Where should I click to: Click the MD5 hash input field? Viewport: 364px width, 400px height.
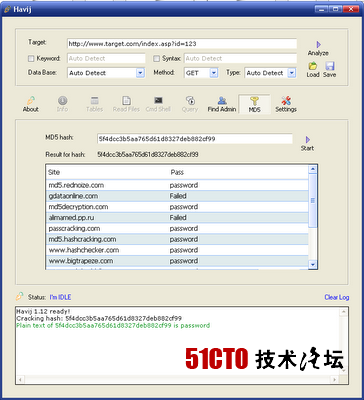click(x=195, y=139)
